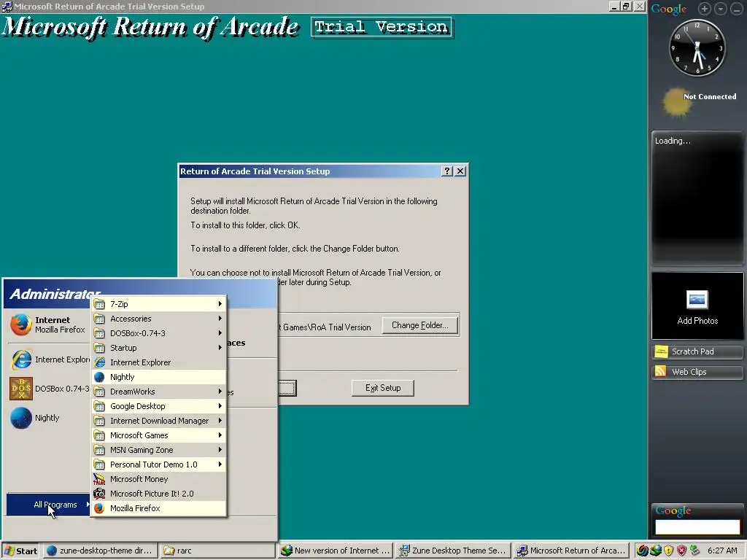The image size is (747, 560).
Task: Open Mozilla Firefox from pinned Internet entry
Action: [47, 324]
